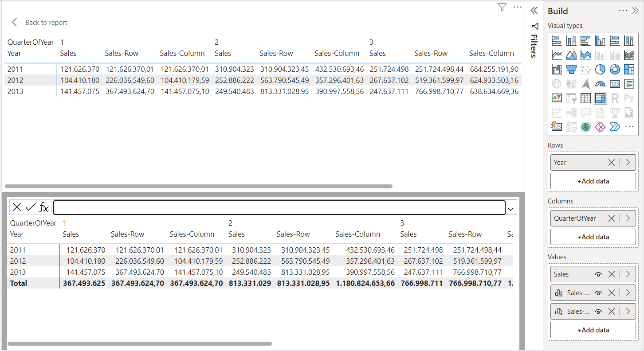Select the Clustered bar chart visual
Screen dimensions: 644x351
[585, 41]
